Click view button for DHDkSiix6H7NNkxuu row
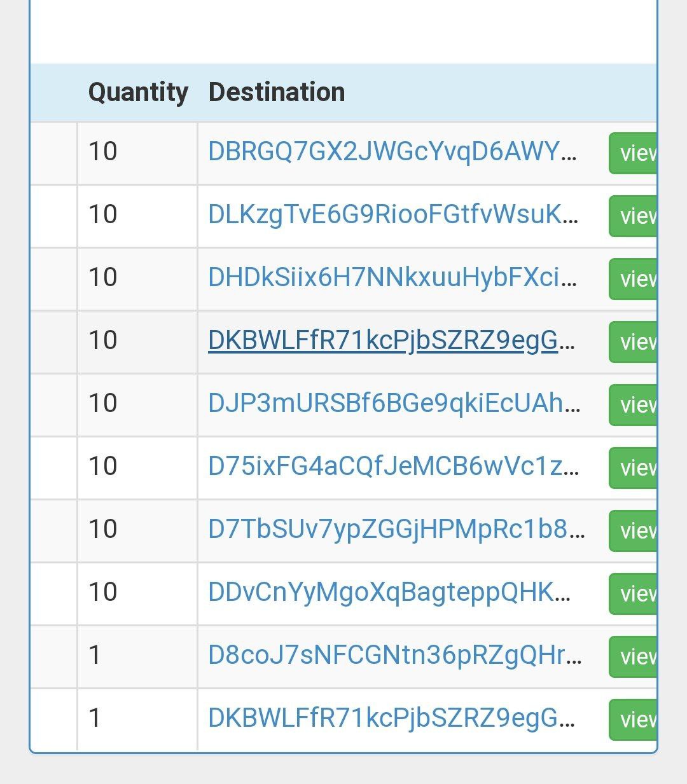687x784 pixels. (633, 279)
